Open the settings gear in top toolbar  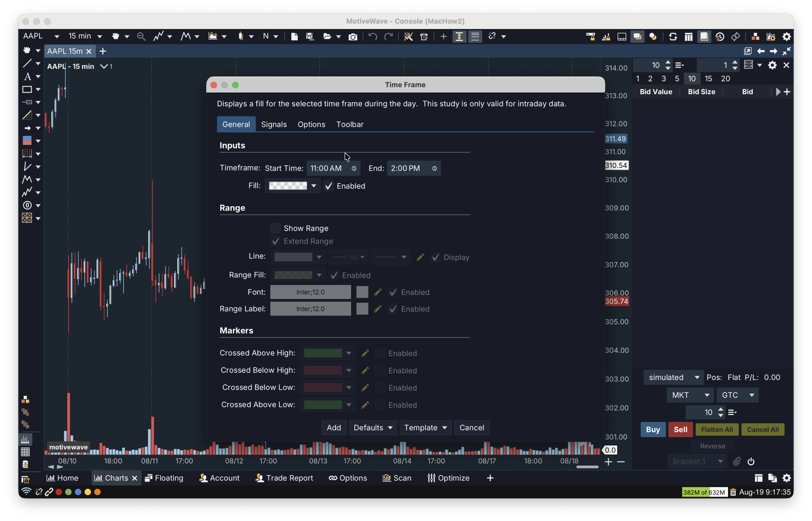(x=787, y=36)
